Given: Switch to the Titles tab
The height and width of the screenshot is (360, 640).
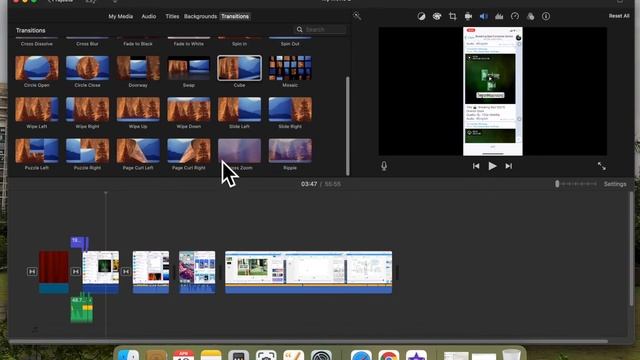Looking at the screenshot, I should (172, 16).
